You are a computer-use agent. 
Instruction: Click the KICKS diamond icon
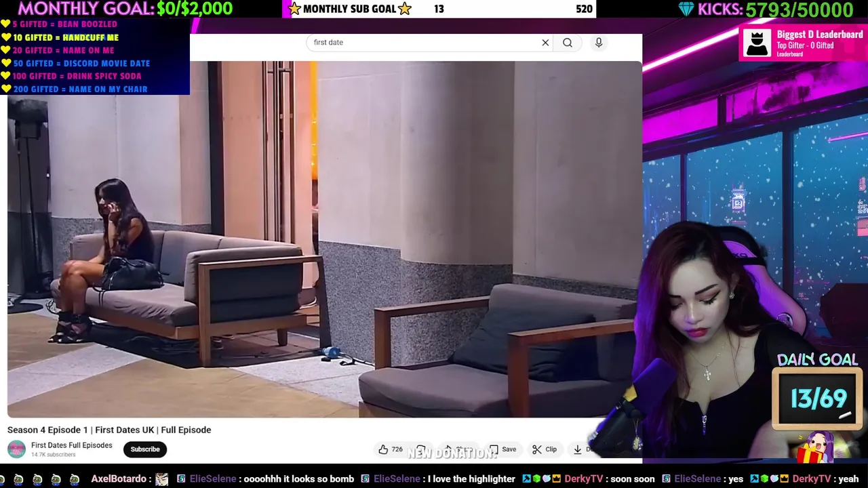(x=686, y=9)
